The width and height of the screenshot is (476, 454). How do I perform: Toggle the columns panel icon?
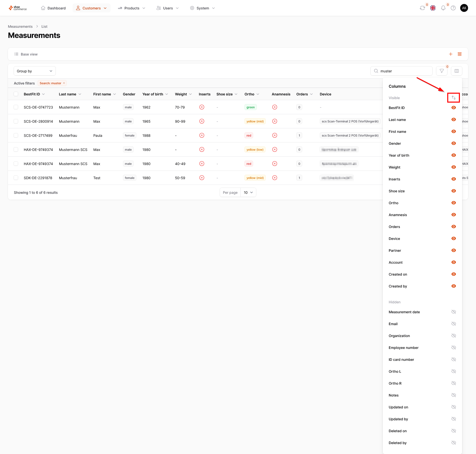coord(456,71)
